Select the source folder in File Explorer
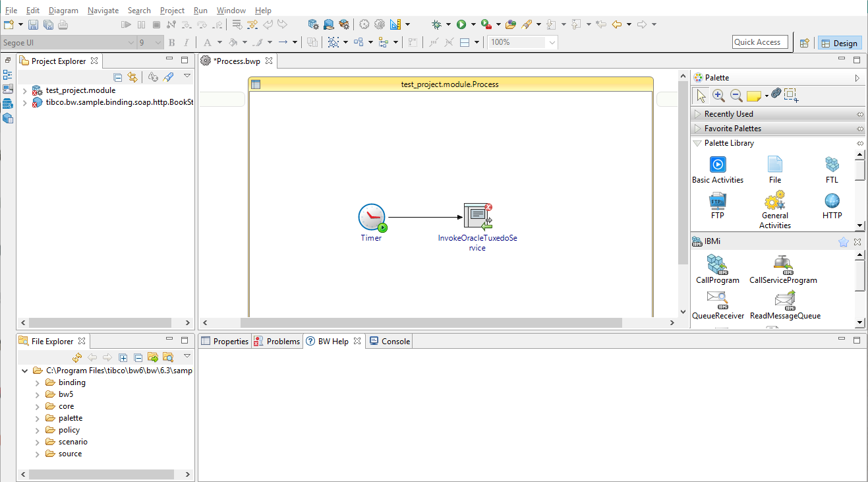The image size is (868, 482). [x=71, y=454]
